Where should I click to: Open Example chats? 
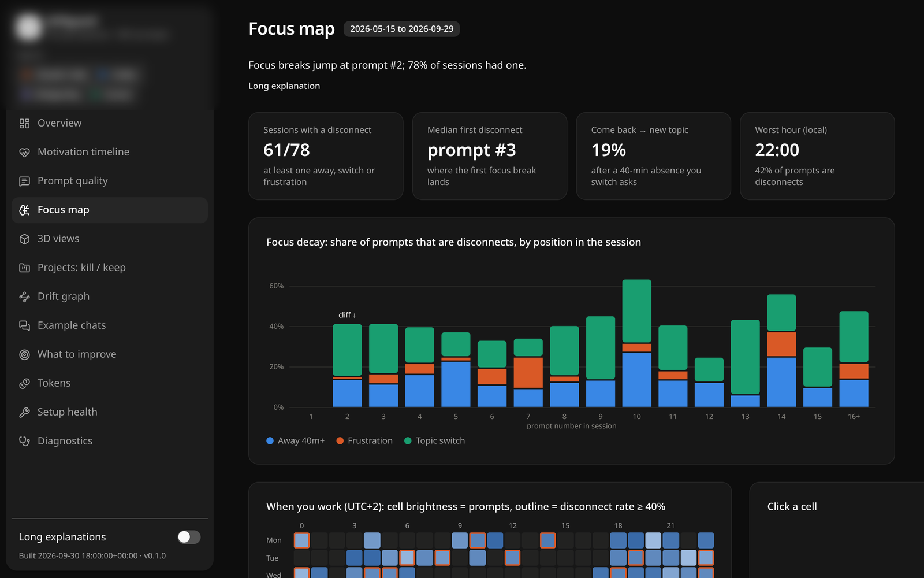click(110, 325)
